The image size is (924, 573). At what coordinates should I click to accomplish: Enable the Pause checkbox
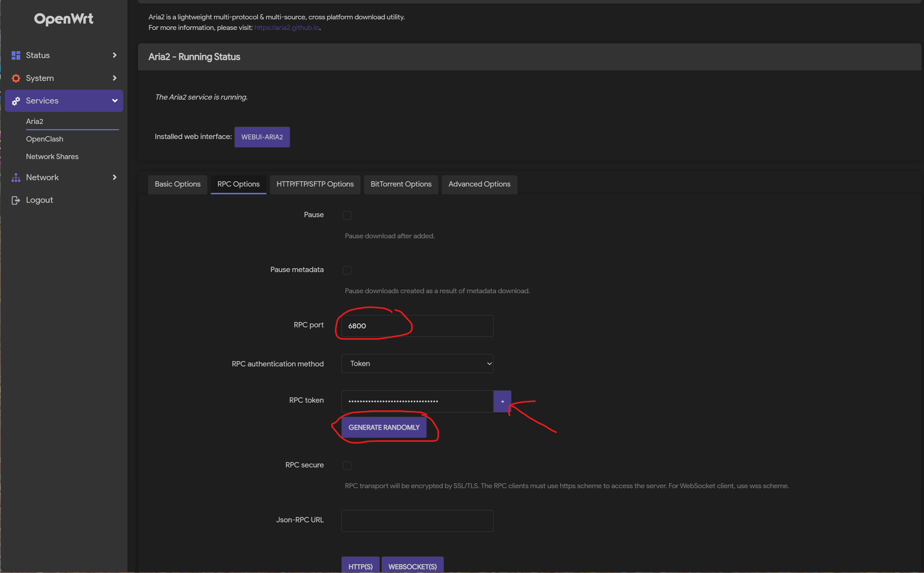(x=347, y=215)
